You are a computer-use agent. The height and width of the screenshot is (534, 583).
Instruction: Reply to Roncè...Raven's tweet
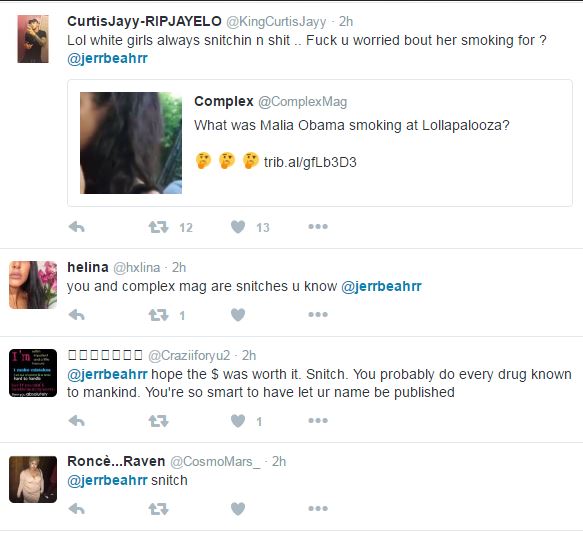[77, 509]
